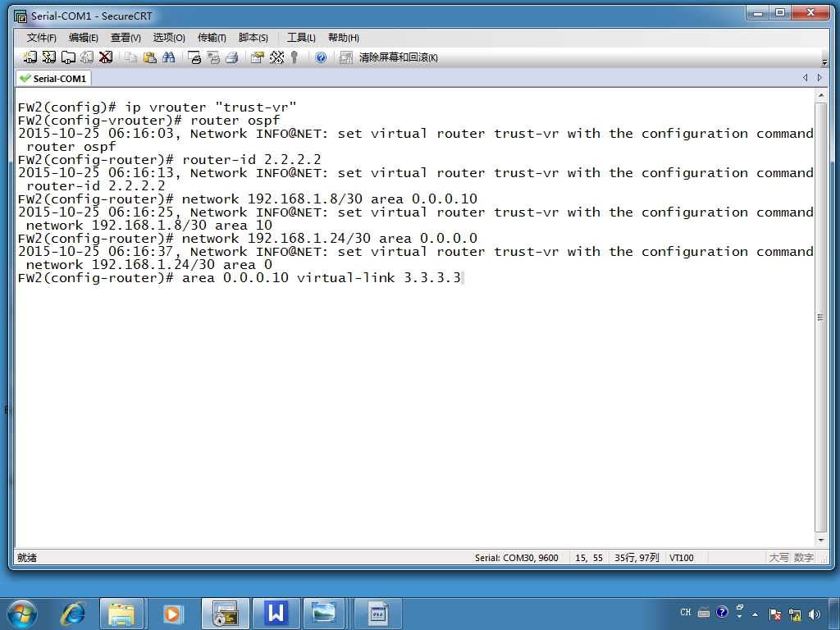Click the tab scroll left arrow

pyautogui.click(x=806, y=78)
